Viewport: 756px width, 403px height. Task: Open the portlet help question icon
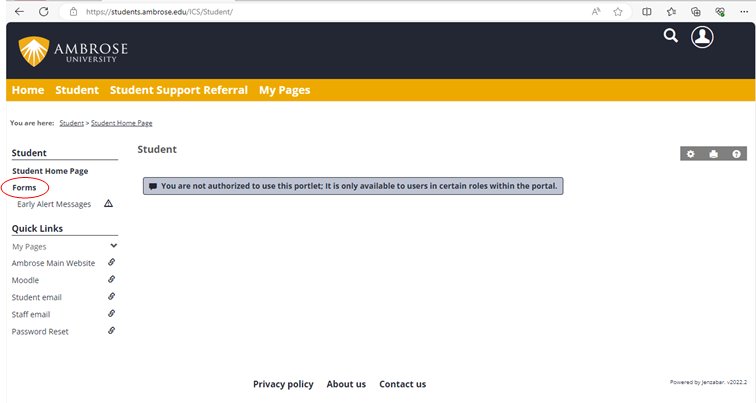(737, 154)
